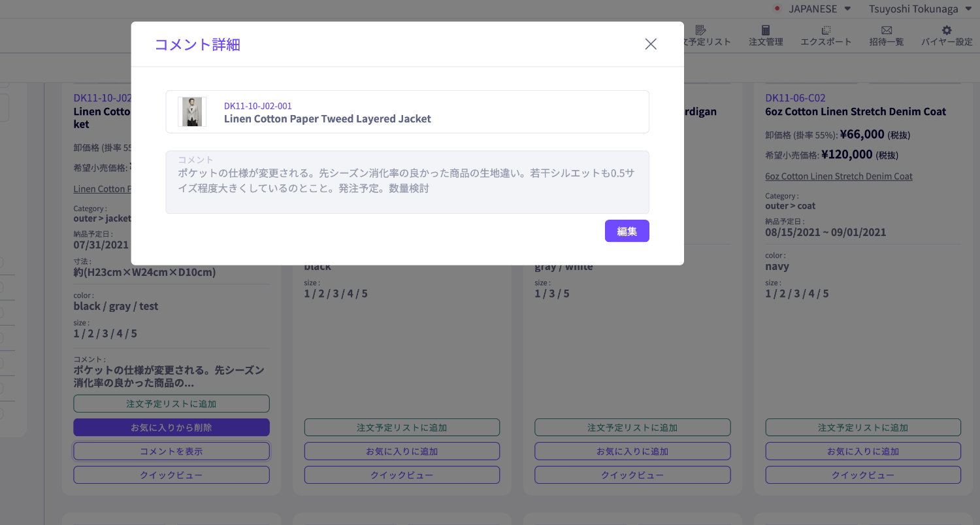The image size is (980, 525).
Task: Click the delivery date 08/15/2021 ~ 09/01/2021
Action: [826, 233]
